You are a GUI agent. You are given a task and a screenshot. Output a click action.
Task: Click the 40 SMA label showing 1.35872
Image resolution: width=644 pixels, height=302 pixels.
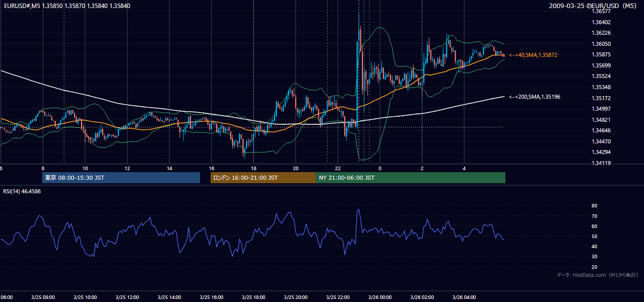click(533, 55)
